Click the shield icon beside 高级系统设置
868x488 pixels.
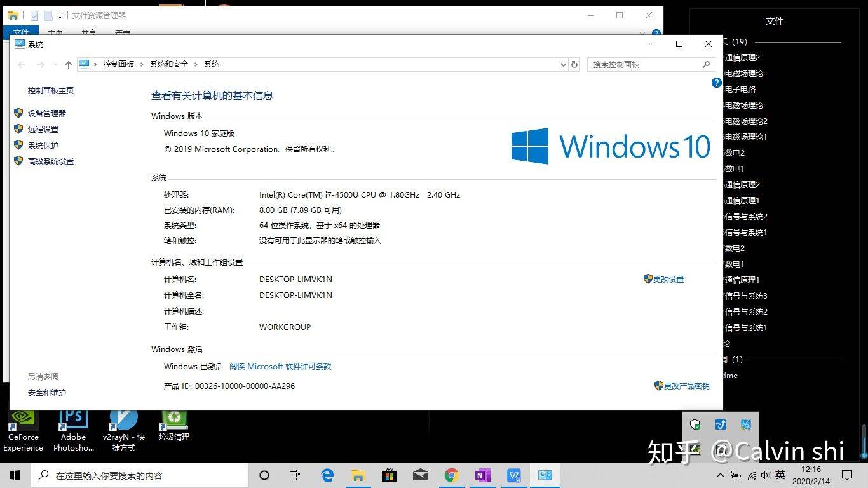[x=18, y=161]
